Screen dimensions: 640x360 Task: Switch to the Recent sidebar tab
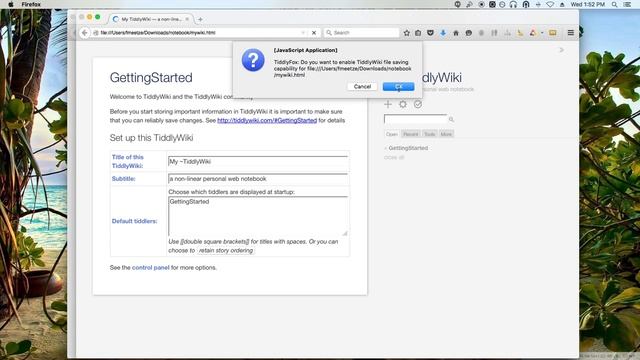coord(411,134)
